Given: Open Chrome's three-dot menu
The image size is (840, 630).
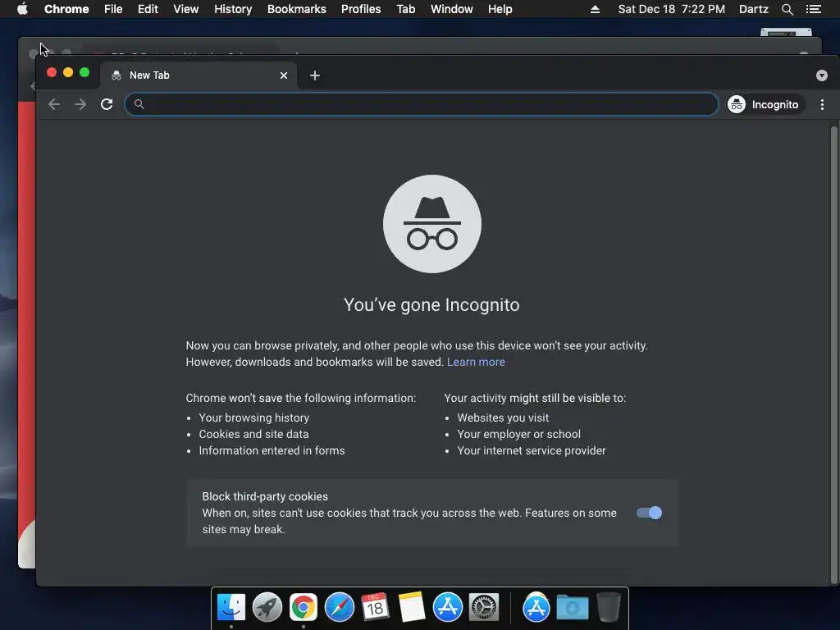Looking at the screenshot, I should click(x=822, y=104).
